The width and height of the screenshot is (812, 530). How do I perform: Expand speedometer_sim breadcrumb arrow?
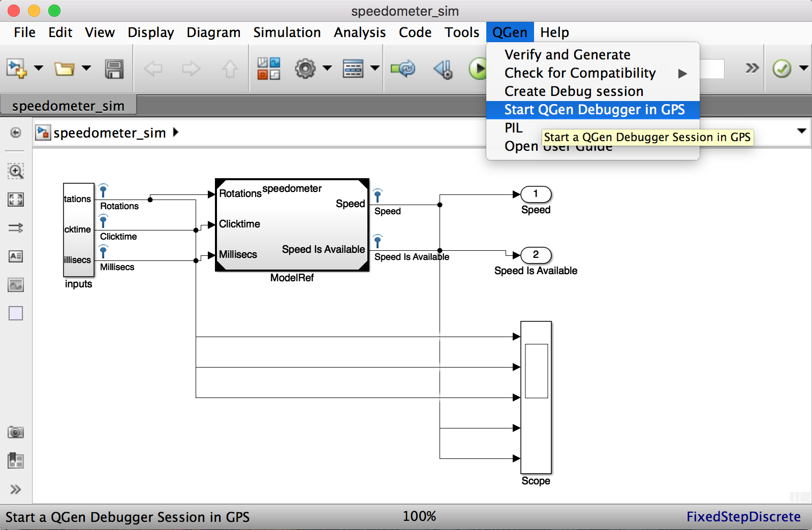(x=176, y=132)
